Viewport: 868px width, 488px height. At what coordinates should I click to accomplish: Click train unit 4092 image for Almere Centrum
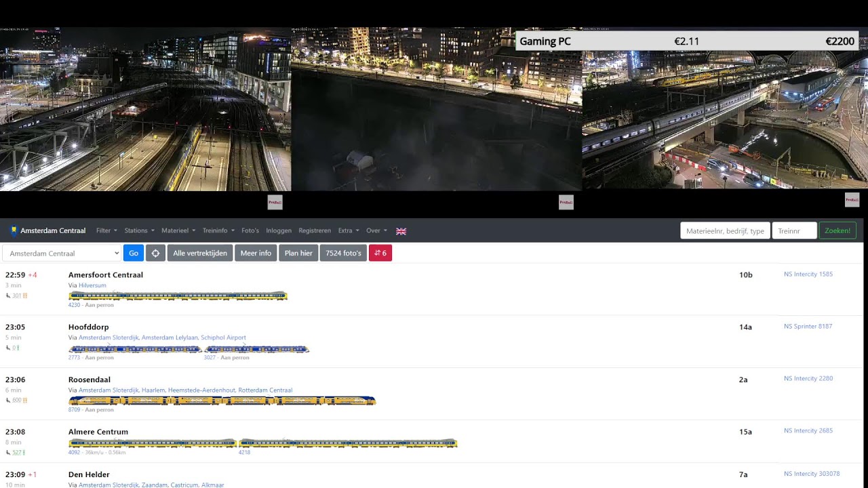(153, 443)
